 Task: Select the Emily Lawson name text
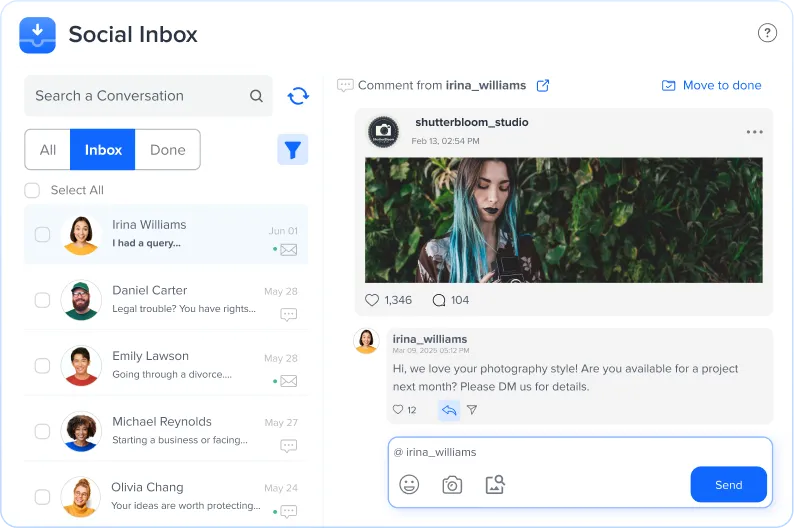click(150, 356)
